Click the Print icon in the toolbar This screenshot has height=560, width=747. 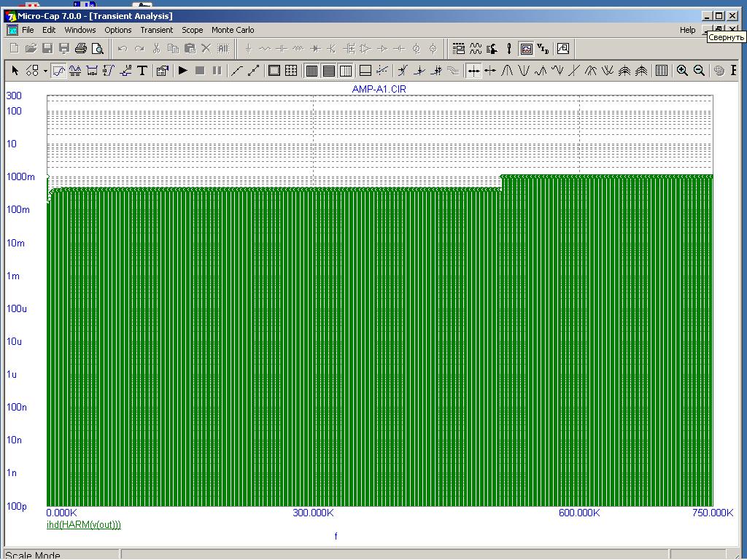point(80,48)
